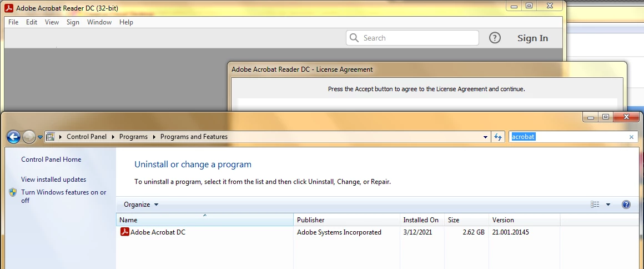
Task: Select Programs and Features breadcrumb
Action: click(x=194, y=137)
